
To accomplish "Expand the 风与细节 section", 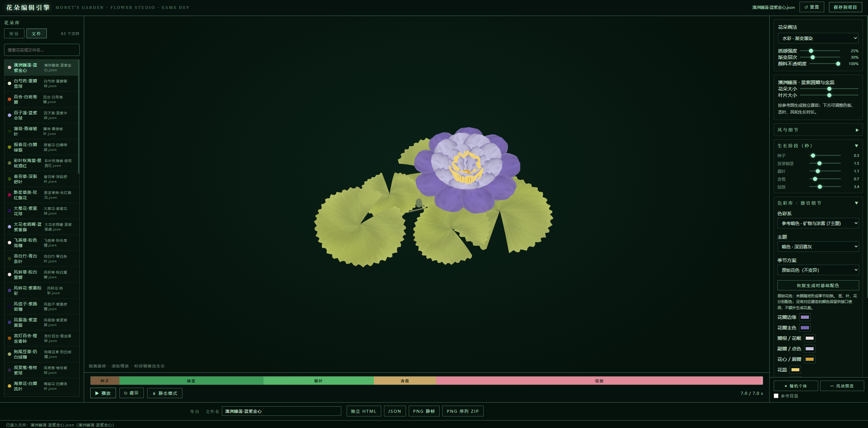I will 818,130.
